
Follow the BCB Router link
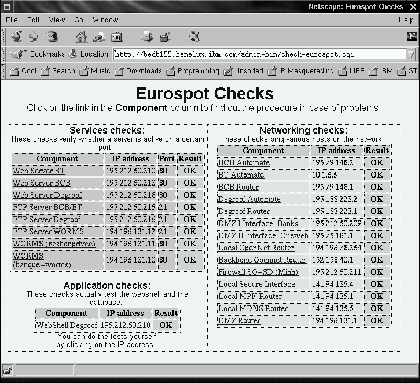point(238,187)
